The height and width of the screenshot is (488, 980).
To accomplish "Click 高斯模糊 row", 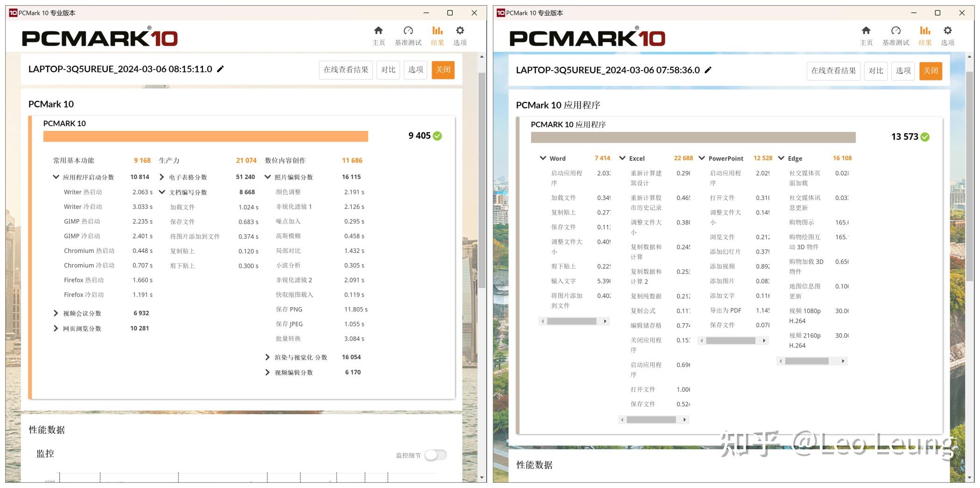I will (320, 236).
